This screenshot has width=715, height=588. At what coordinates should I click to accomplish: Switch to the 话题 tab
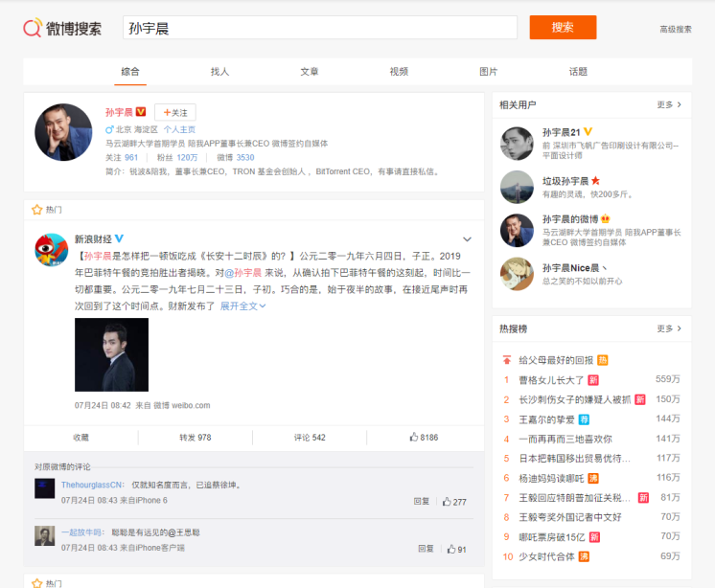(578, 72)
